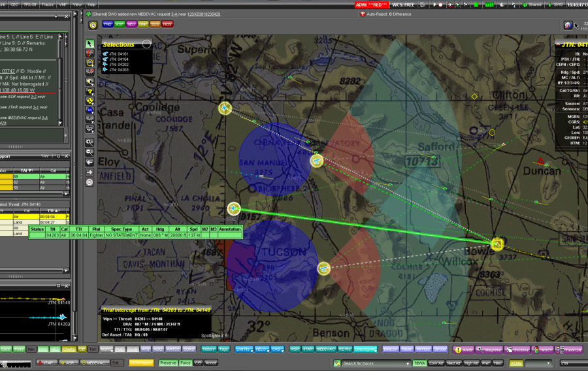Screen dimensions: 588x371
Task: Toggle the red HOS ID filter button
Action: [x=167, y=24]
